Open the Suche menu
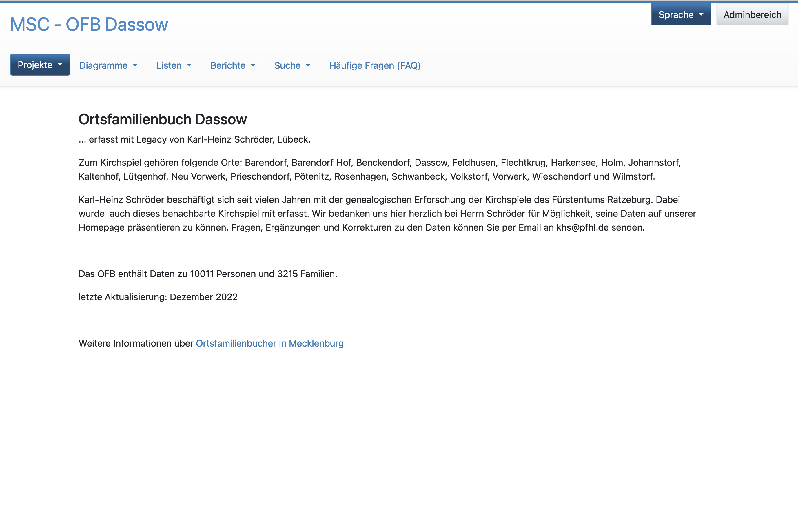 tap(292, 65)
